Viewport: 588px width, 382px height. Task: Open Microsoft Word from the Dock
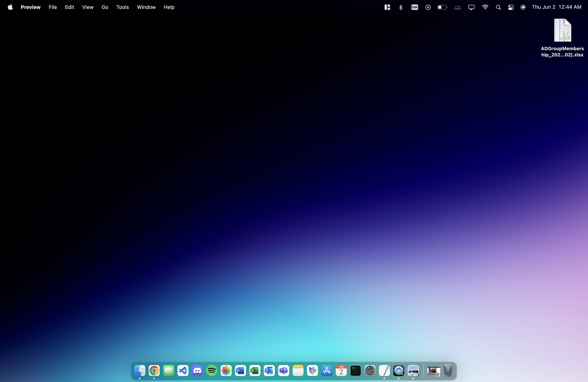(240, 371)
